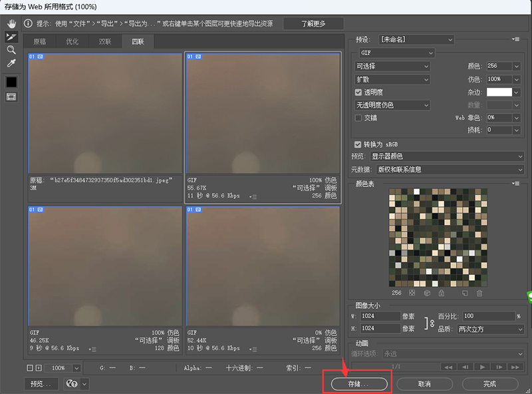Expand the Web 靠色 0% dropdown arrow

(x=517, y=118)
